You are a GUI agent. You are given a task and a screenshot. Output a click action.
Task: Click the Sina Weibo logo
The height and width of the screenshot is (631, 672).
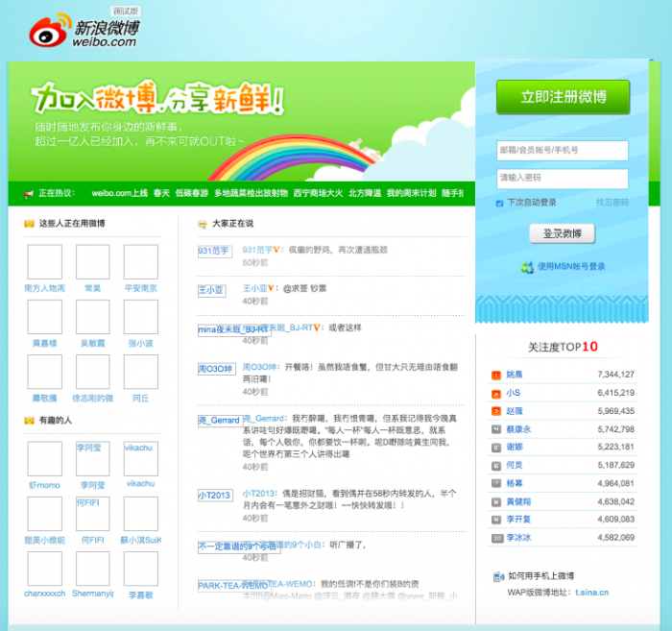[x=84, y=30]
